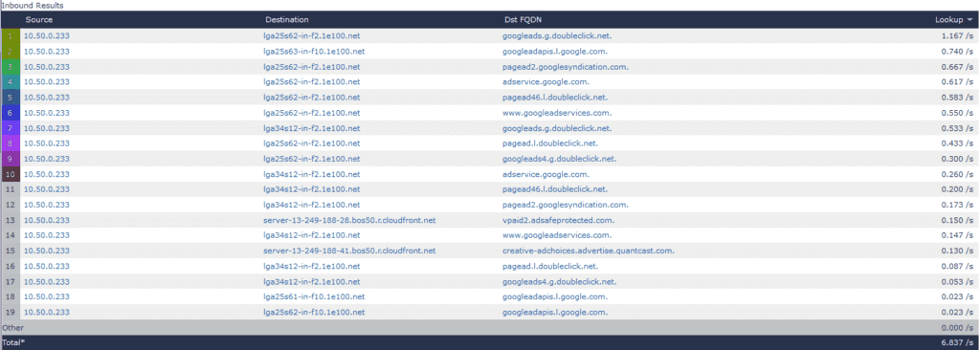Select color swatch for row 6

[10, 113]
